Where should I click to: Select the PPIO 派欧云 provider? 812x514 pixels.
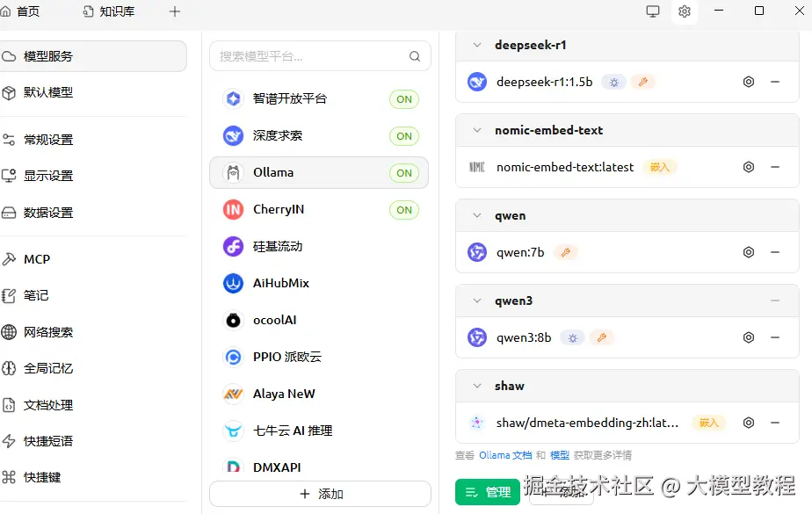[319, 357]
